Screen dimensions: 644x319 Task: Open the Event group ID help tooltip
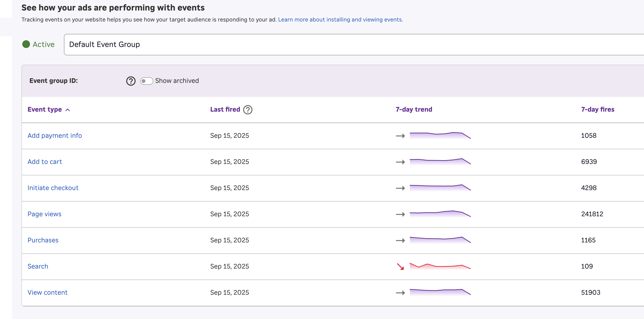click(130, 81)
